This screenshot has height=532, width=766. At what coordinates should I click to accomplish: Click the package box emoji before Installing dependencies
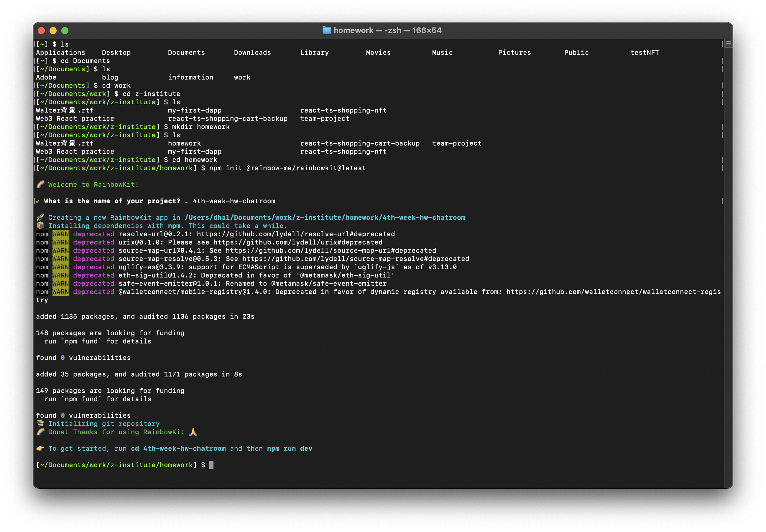40,226
